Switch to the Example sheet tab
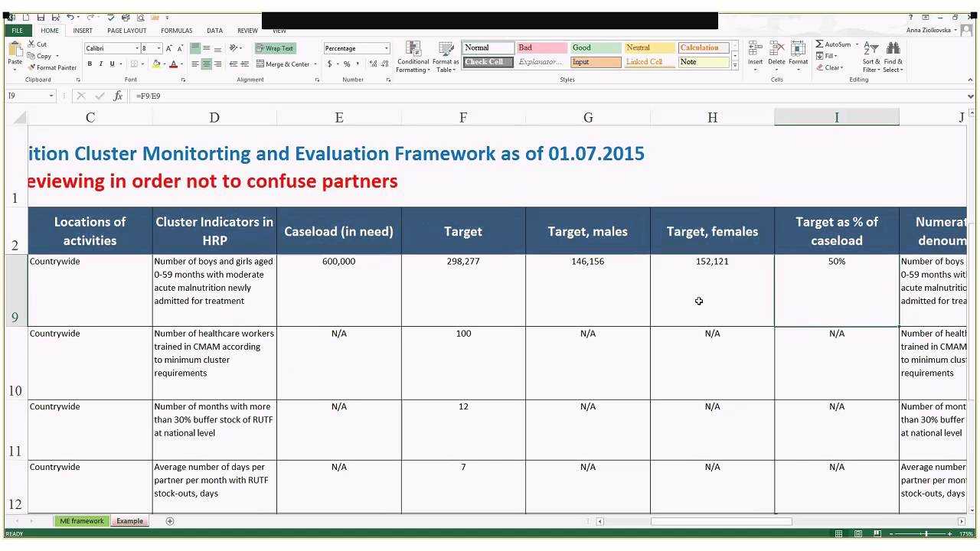Screen dimensions: 980x551 pos(129,521)
